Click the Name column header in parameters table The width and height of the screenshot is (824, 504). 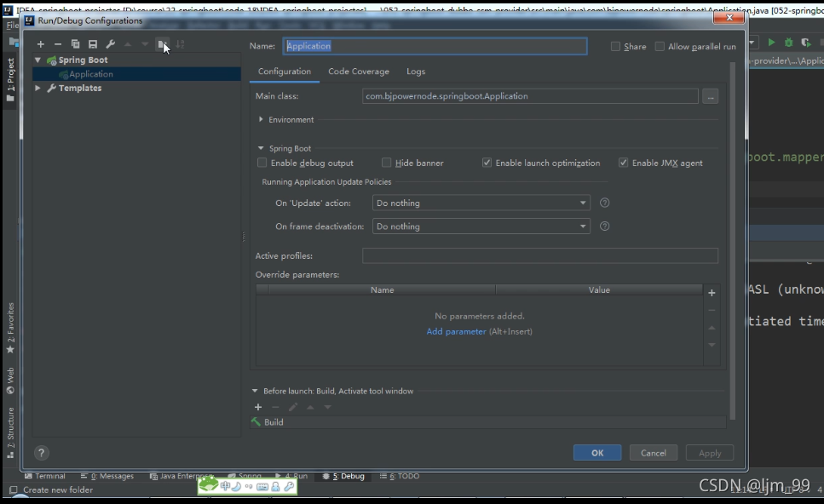click(x=382, y=289)
